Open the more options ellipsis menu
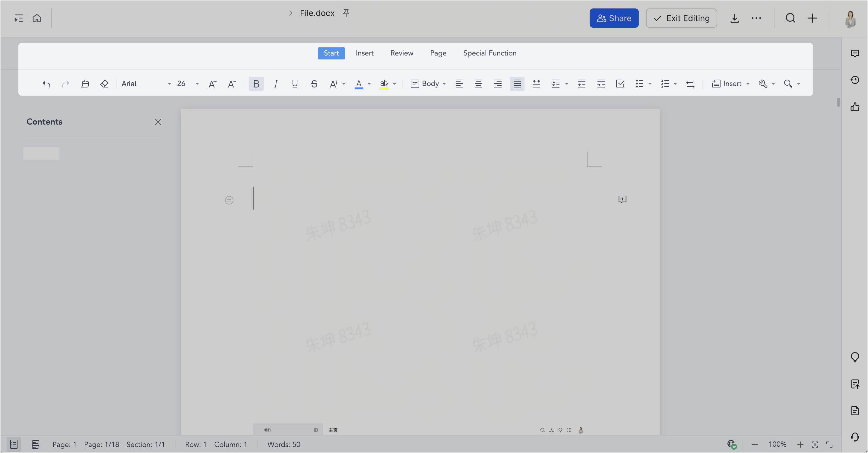The width and height of the screenshot is (868, 453). 756,18
